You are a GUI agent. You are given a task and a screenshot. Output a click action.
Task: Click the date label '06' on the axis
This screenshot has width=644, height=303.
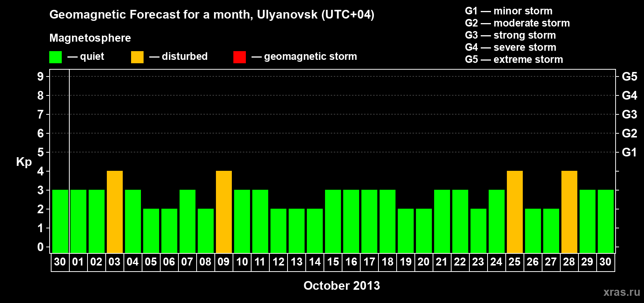(169, 262)
